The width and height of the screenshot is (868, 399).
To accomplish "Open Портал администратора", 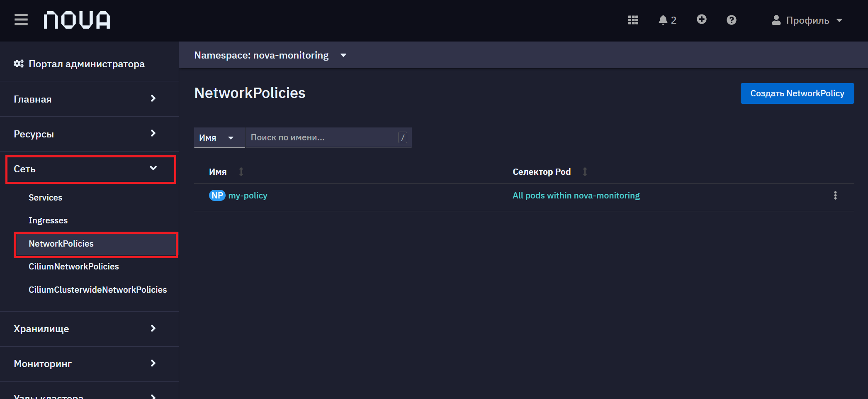I will (x=86, y=64).
